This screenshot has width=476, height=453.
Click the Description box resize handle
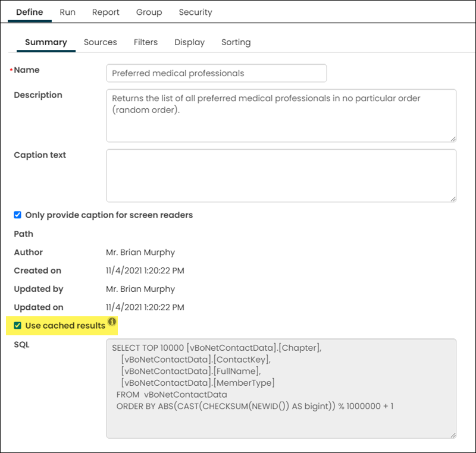tap(453, 139)
